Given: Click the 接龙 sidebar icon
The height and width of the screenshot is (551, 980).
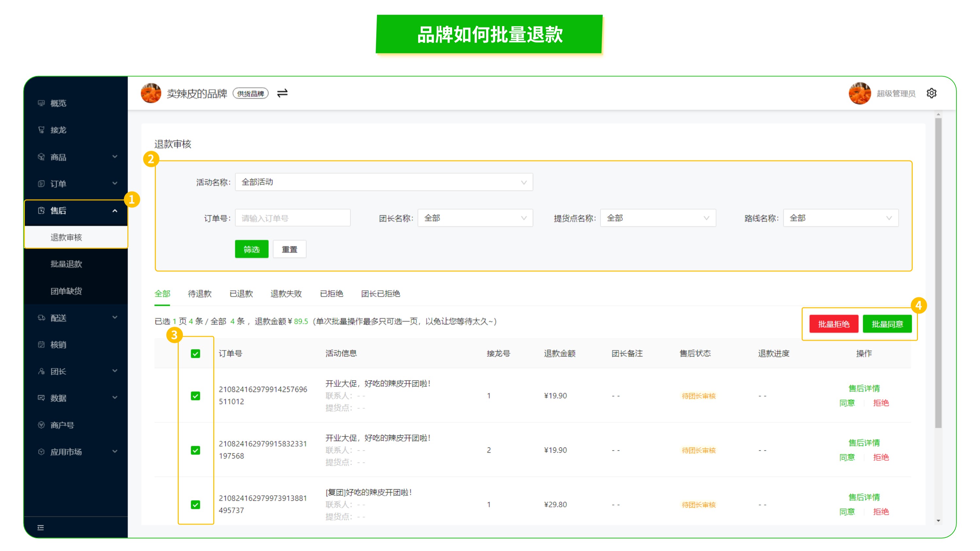Looking at the screenshot, I should click(41, 130).
